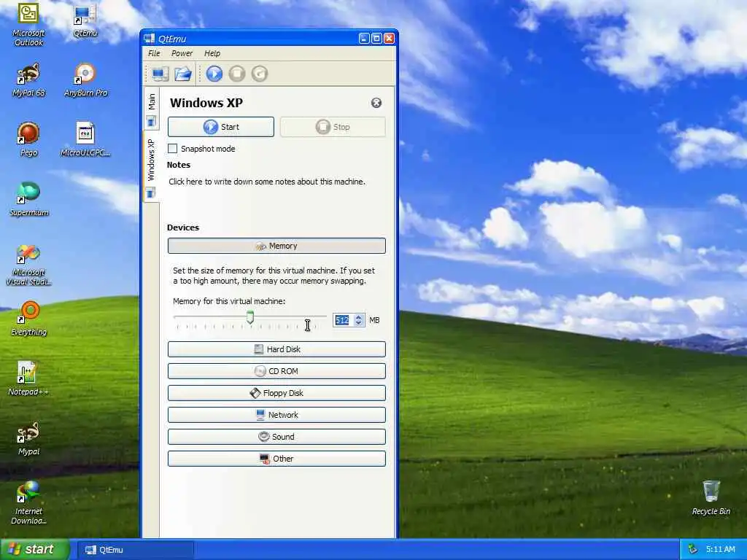
Task: Select the Recycle Bin icon
Action: 711,497
